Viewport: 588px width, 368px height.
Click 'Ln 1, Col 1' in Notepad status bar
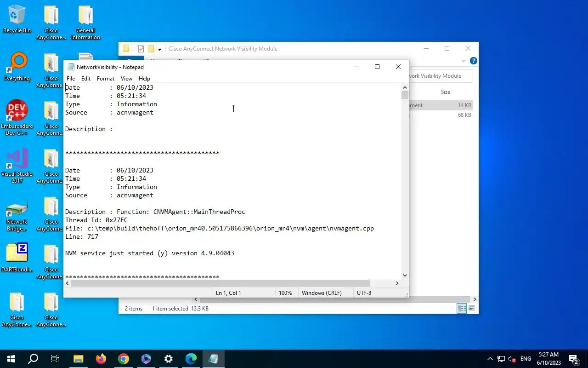click(228, 293)
